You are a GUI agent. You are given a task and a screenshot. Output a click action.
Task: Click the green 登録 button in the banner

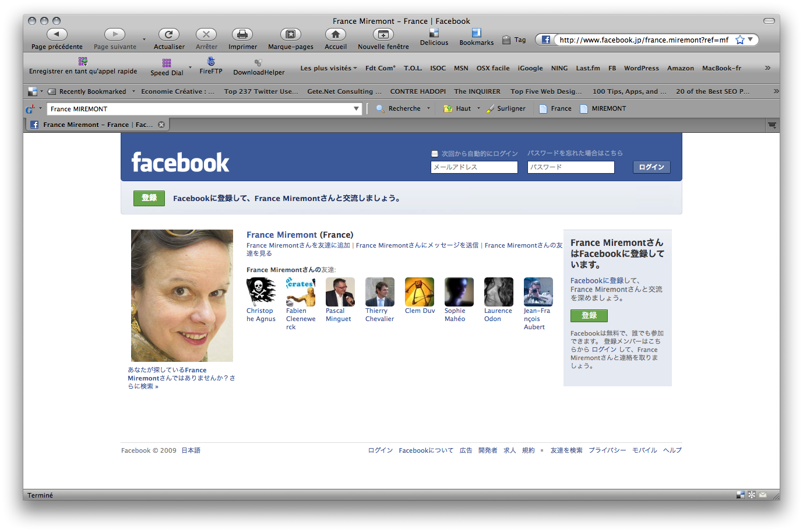coord(149,198)
